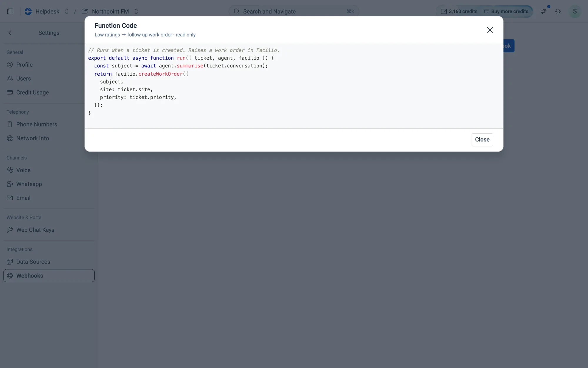The height and width of the screenshot is (368, 588).
Task: Click the Phone Numbers device icon
Action: click(10, 125)
